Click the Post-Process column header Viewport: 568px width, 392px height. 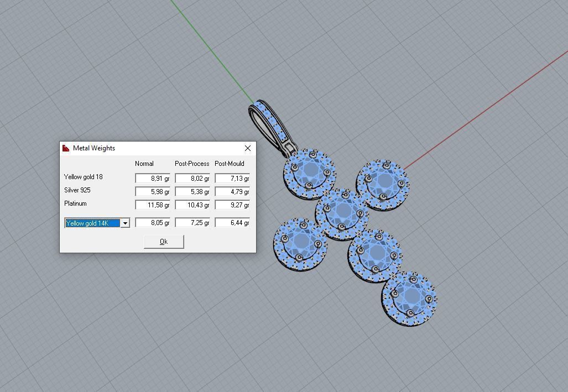[x=192, y=164]
